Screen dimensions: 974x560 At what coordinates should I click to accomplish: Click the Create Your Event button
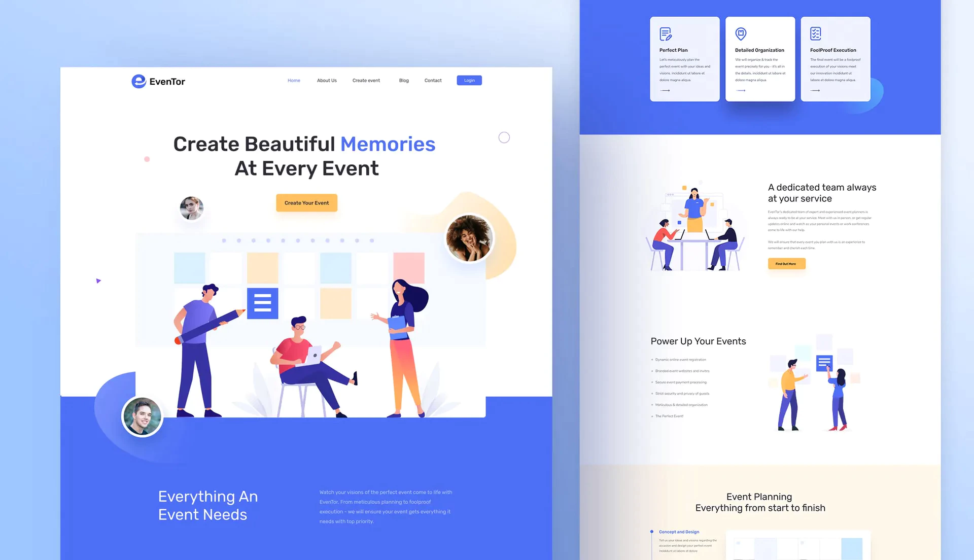pyautogui.click(x=306, y=203)
